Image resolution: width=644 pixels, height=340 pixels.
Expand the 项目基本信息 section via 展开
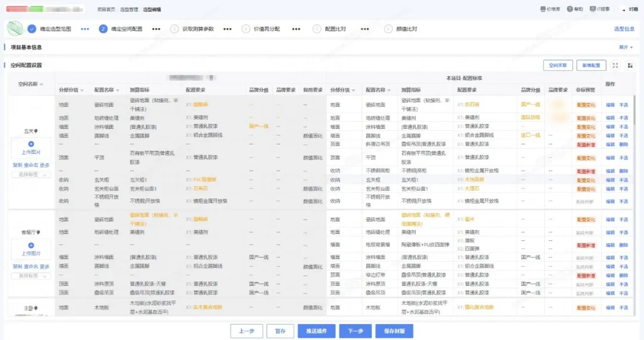point(626,47)
